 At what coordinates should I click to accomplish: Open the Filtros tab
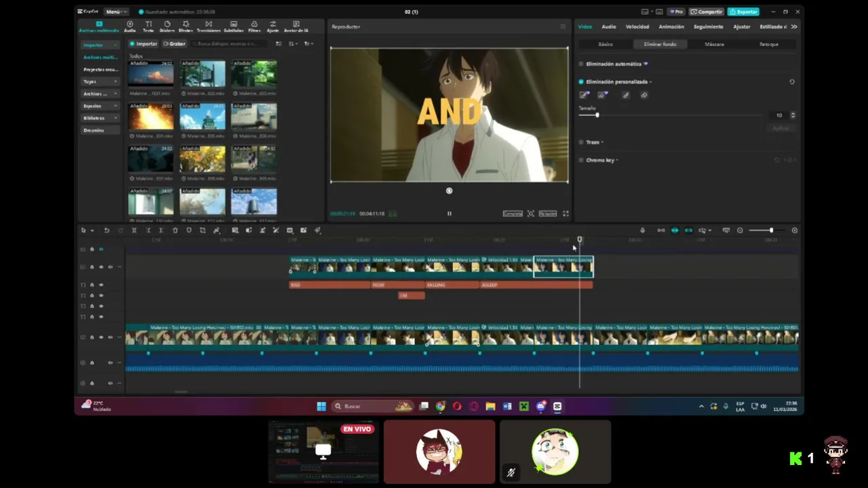(x=254, y=26)
